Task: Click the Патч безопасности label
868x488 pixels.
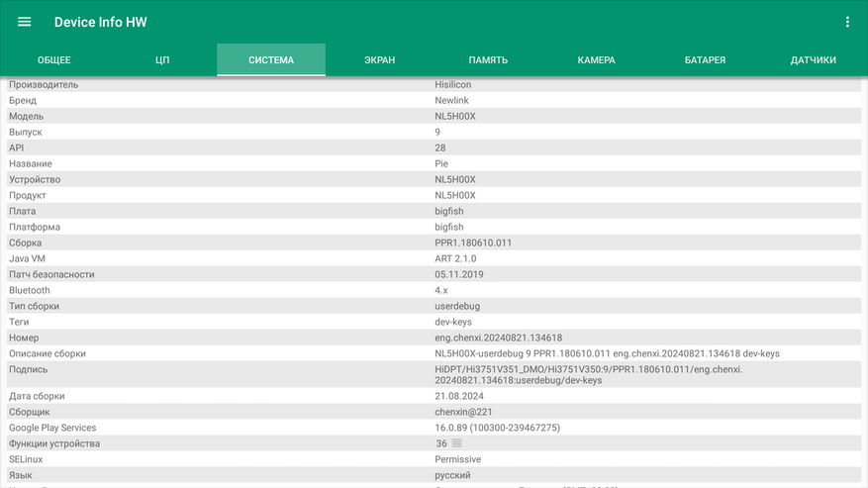Action: click(51, 275)
